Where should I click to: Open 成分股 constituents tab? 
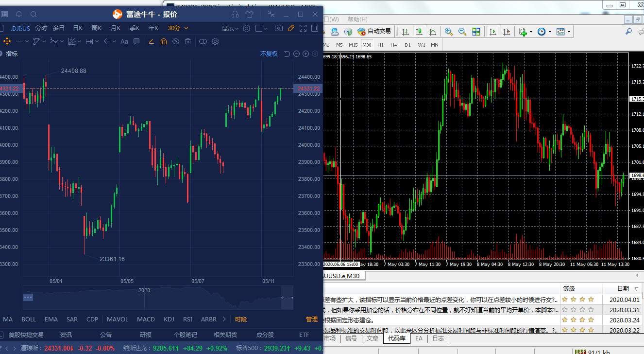point(265,335)
